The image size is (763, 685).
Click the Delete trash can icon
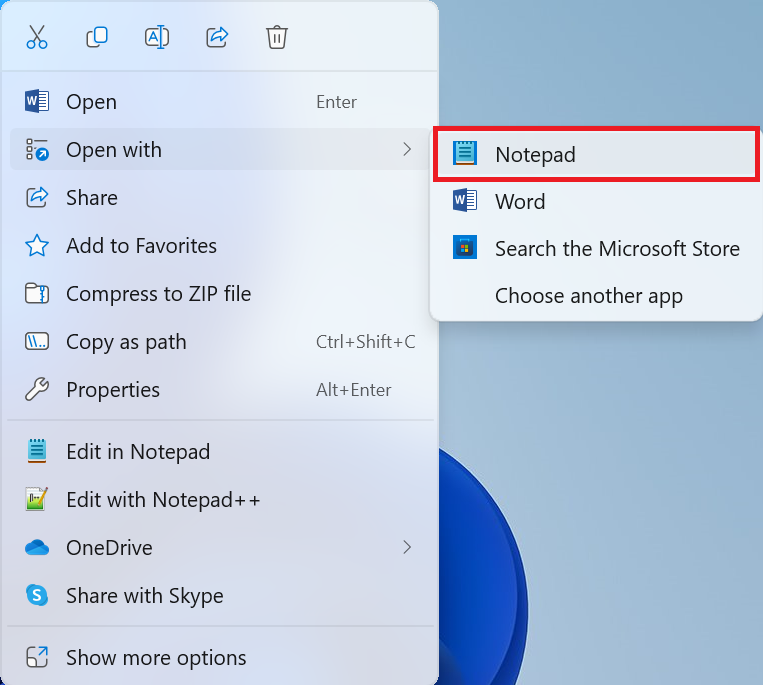click(277, 37)
